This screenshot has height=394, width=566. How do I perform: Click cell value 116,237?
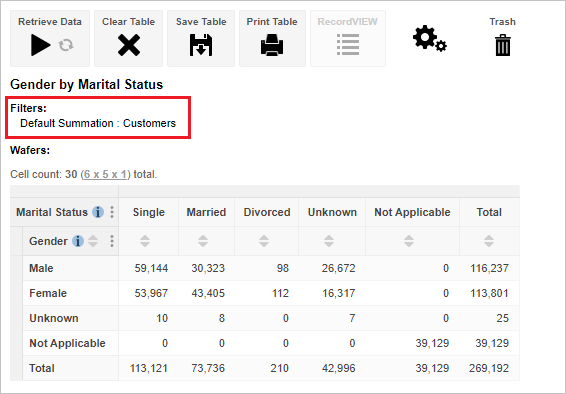(489, 268)
